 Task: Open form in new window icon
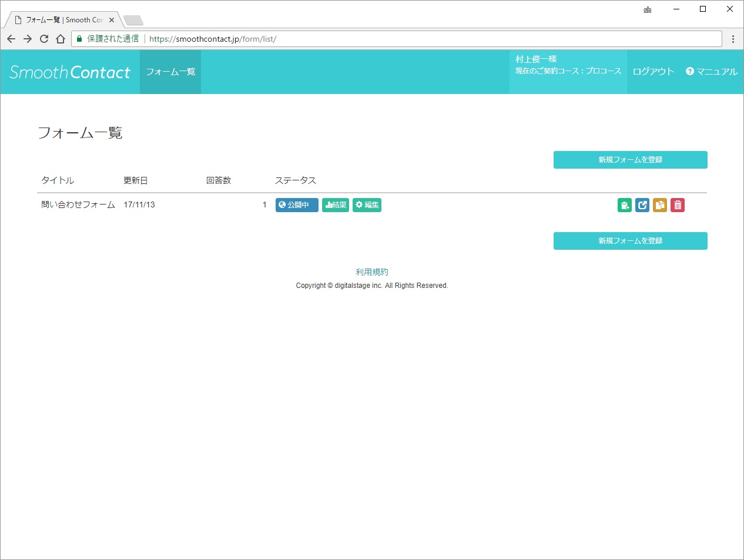pyautogui.click(x=642, y=205)
